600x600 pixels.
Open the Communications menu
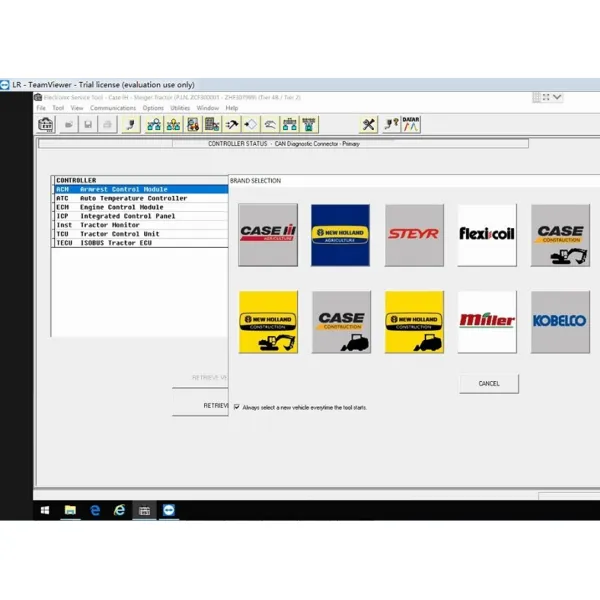tap(113, 108)
